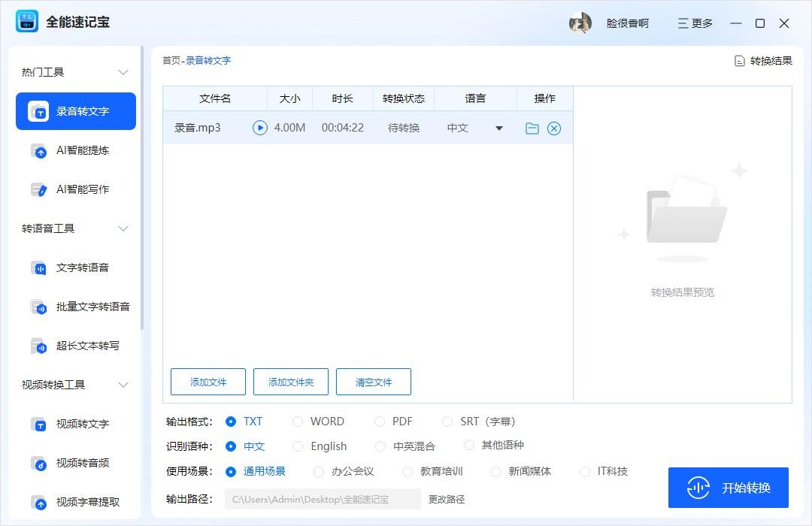The height and width of the screenshot is (526, 812).
Task: Open AI智能提炼 in the sidebar
Action: point(76,150)
